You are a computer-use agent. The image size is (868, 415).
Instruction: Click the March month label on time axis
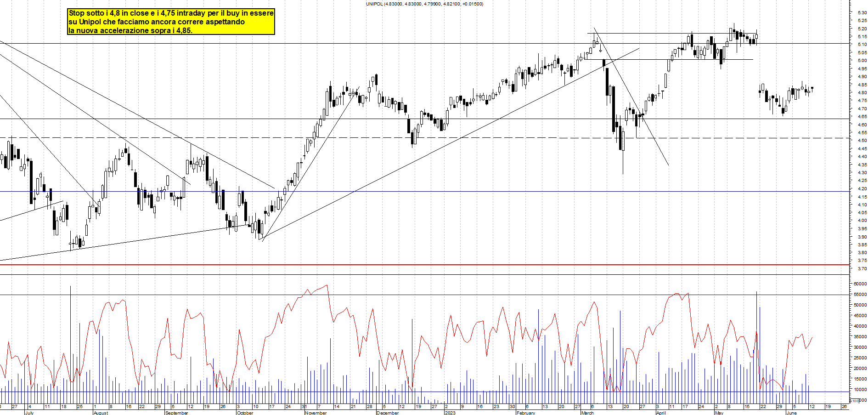587,413
